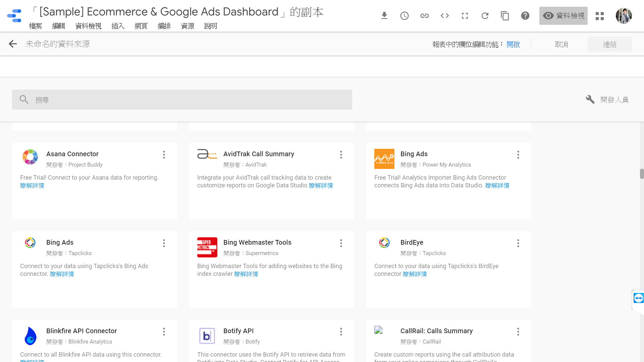
Task: Open BirdEye 瞭解詳情 link
Action: click(x=415, y=274)
